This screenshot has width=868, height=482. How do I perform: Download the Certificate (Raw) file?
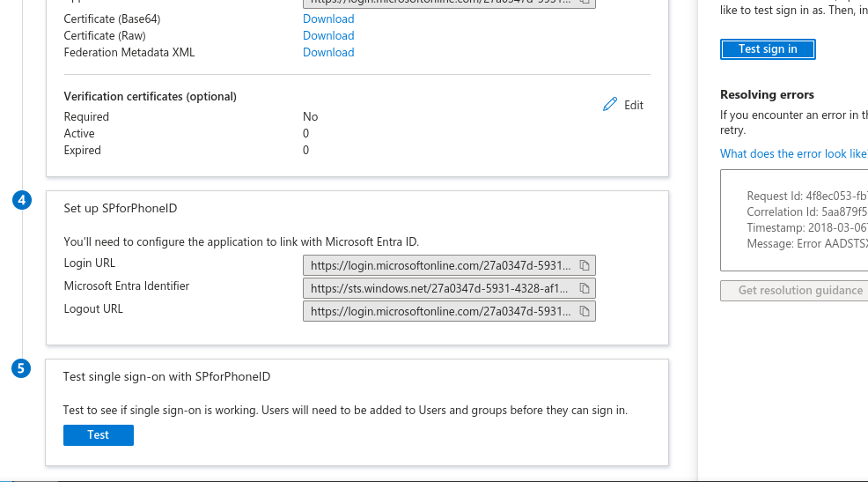coord(328,35)
